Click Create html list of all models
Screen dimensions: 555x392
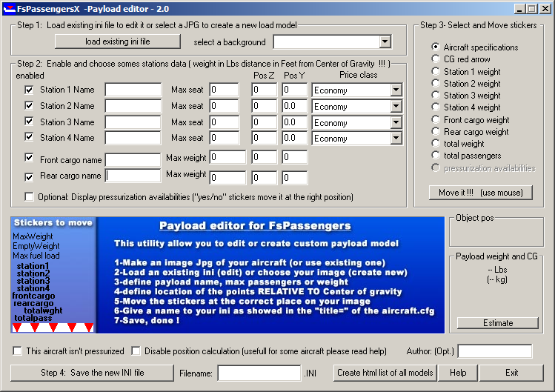[x=385, y=373]
